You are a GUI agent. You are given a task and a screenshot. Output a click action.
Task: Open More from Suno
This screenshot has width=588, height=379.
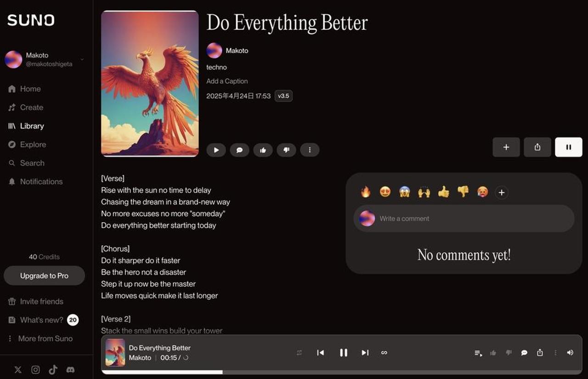[x=45, y=338]
